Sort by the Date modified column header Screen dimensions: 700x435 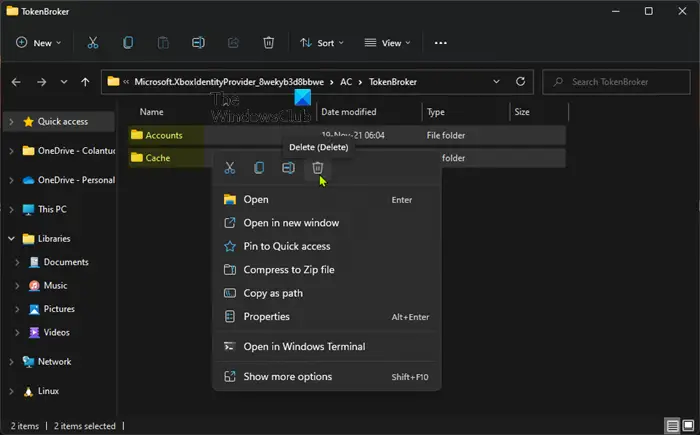(349, 112)
